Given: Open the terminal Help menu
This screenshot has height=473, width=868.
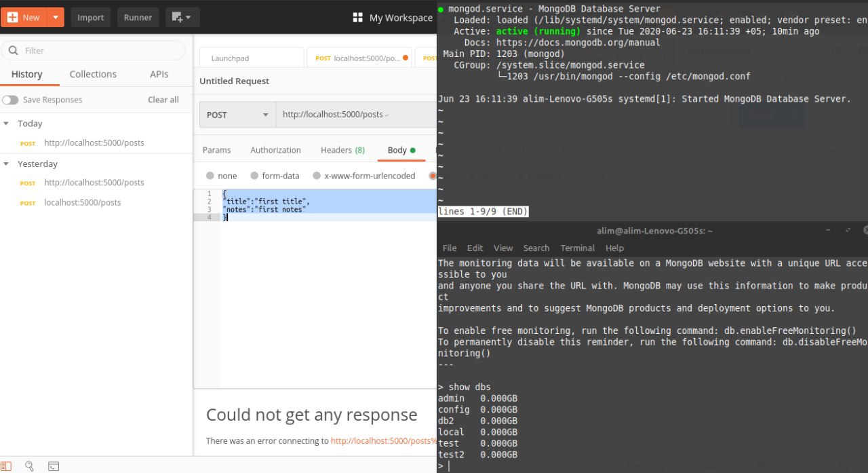Looking at the screenshot, I should click(x=614, y=248).
